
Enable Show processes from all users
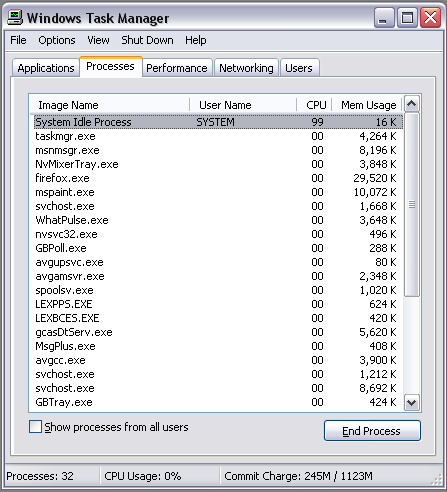pos(35,427)
